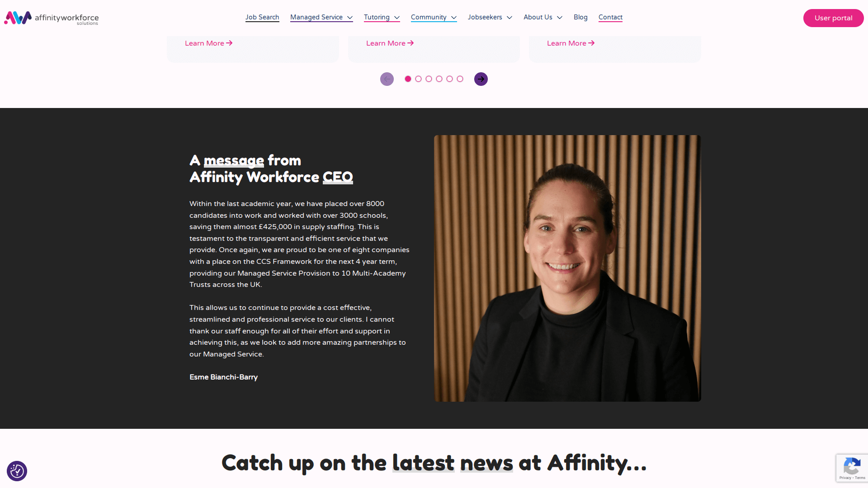Viewport: 868px width, 488px height.
Task: Click the User portal button
Action: 832,18
